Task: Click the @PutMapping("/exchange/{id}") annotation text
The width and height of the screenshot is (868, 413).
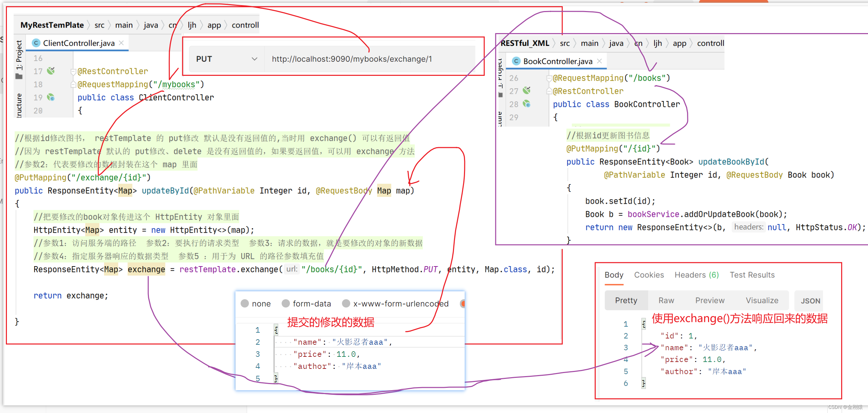Action: 83,178
